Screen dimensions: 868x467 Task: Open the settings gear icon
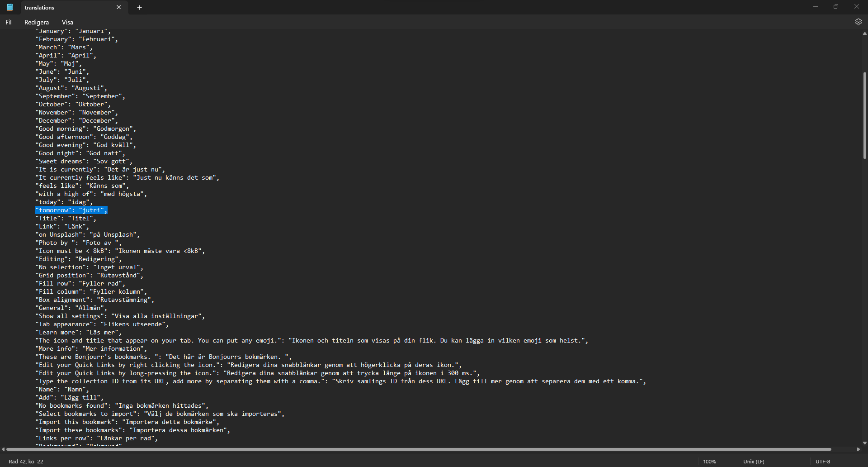[859, 22]
